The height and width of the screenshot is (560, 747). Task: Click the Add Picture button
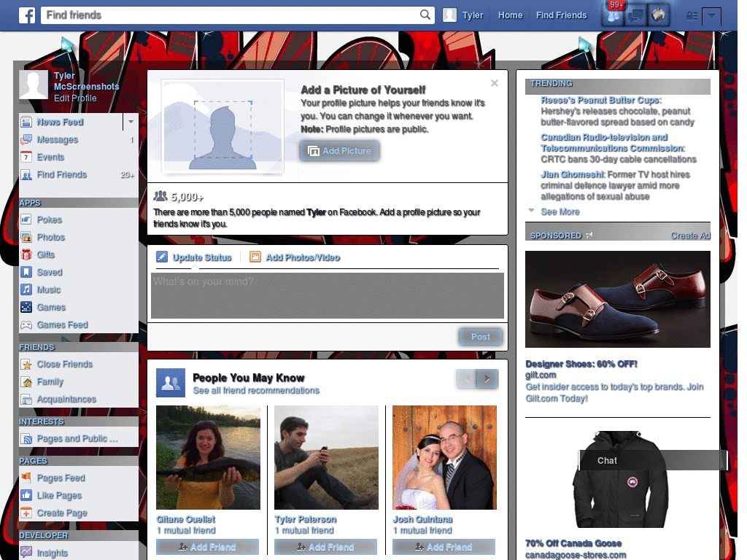340,151
